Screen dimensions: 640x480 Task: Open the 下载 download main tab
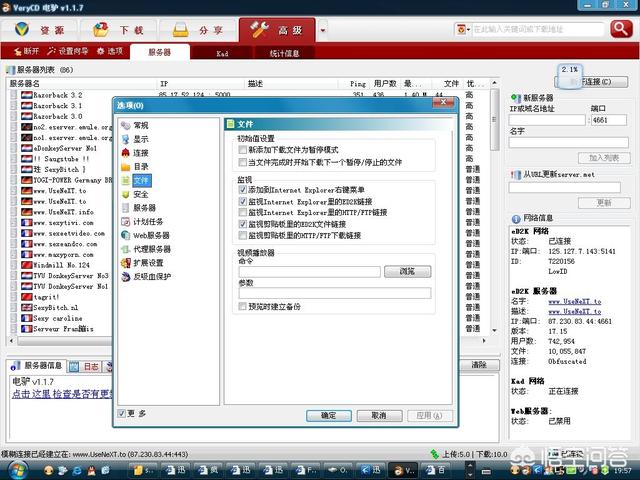click(118, 30)
